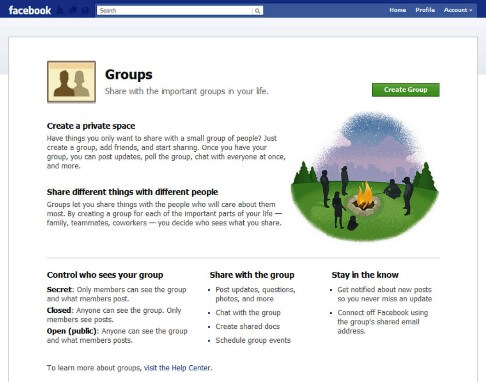Open the messages icon in header
Viewport: 486px width, 382px height.
(73, 11)
